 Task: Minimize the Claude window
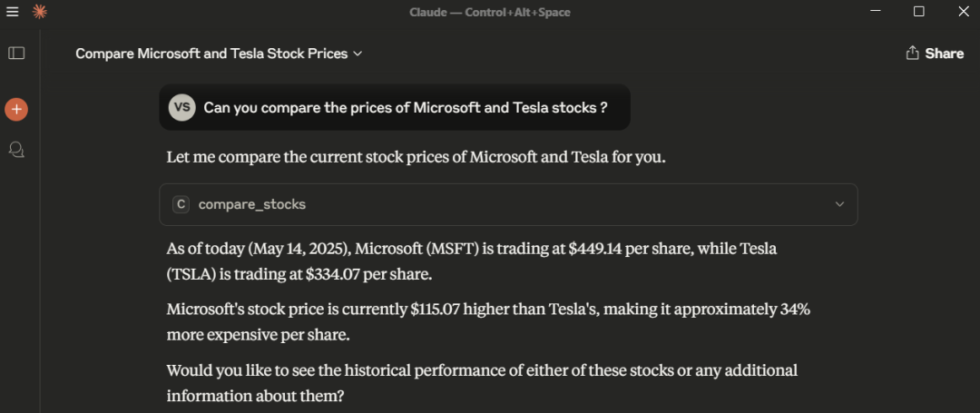[875, 12]
